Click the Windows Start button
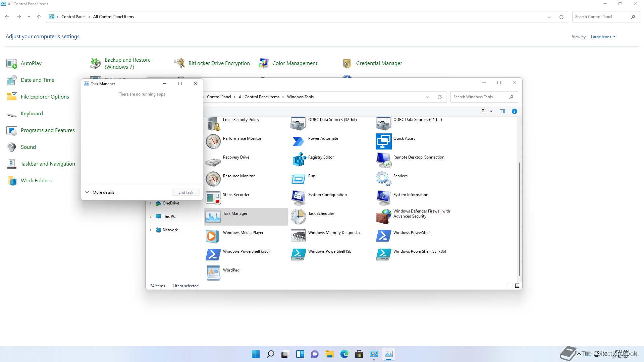This screenshot has width=644, height=362. [256, 354]
